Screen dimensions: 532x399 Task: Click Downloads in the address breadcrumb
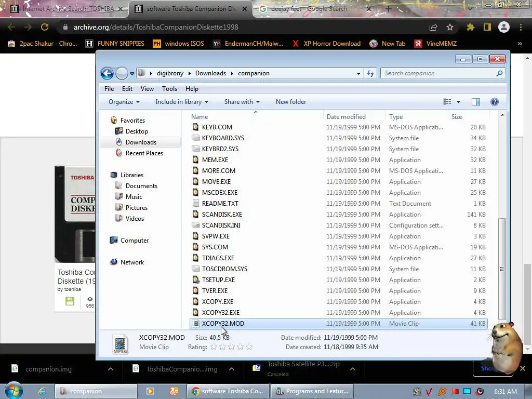210,73
